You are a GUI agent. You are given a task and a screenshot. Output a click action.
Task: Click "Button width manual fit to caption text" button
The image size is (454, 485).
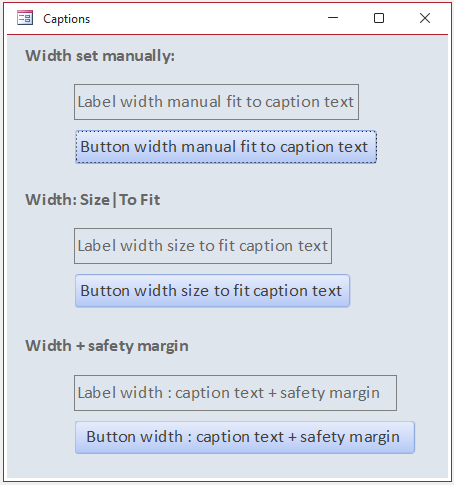(226, 147)
